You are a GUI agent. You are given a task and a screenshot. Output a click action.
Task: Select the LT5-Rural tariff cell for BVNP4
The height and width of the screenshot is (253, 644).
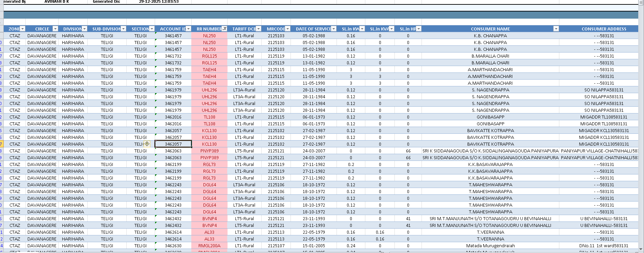(x=244, y=218)
